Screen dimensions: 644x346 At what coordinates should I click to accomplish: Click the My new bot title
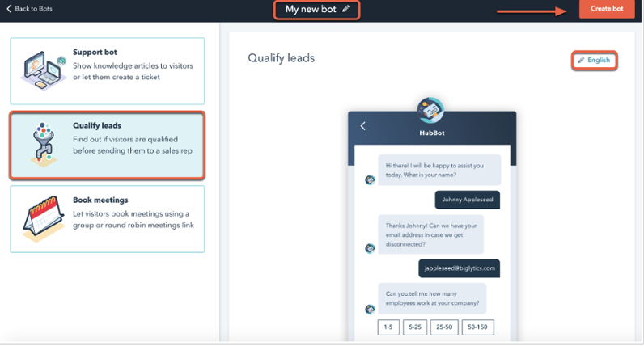(x=311, y=9)
